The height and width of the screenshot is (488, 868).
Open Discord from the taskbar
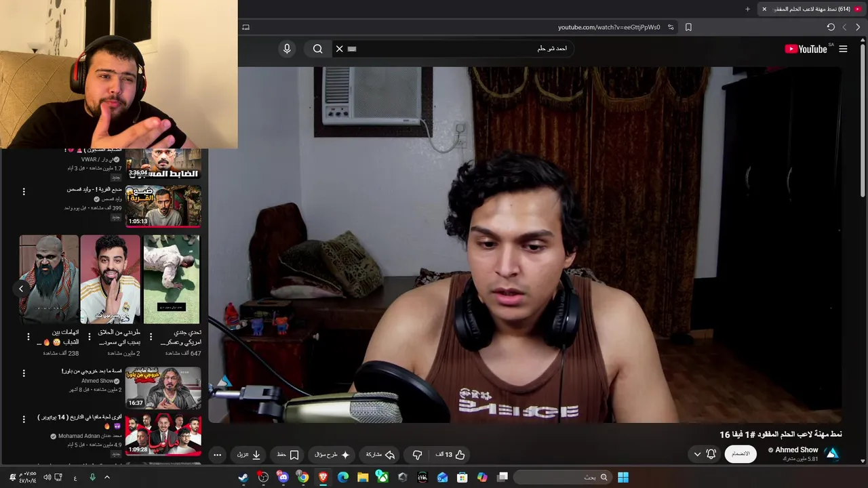click(x=283, y=477)
